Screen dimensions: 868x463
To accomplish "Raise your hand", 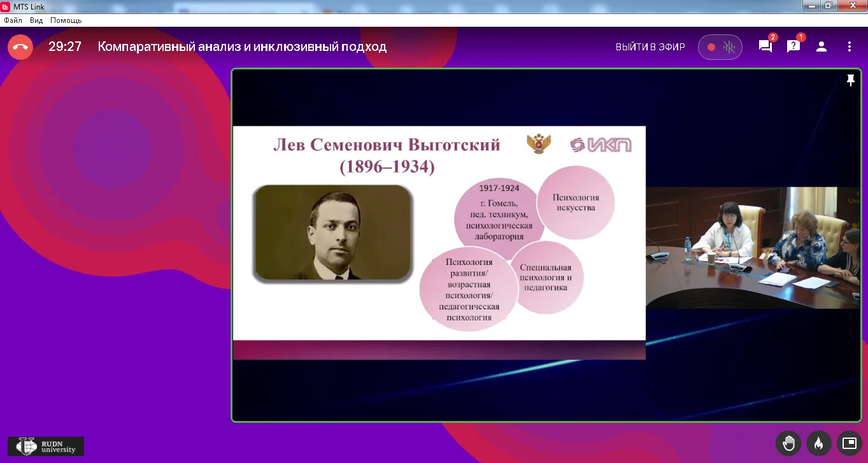I will [788, 443].
